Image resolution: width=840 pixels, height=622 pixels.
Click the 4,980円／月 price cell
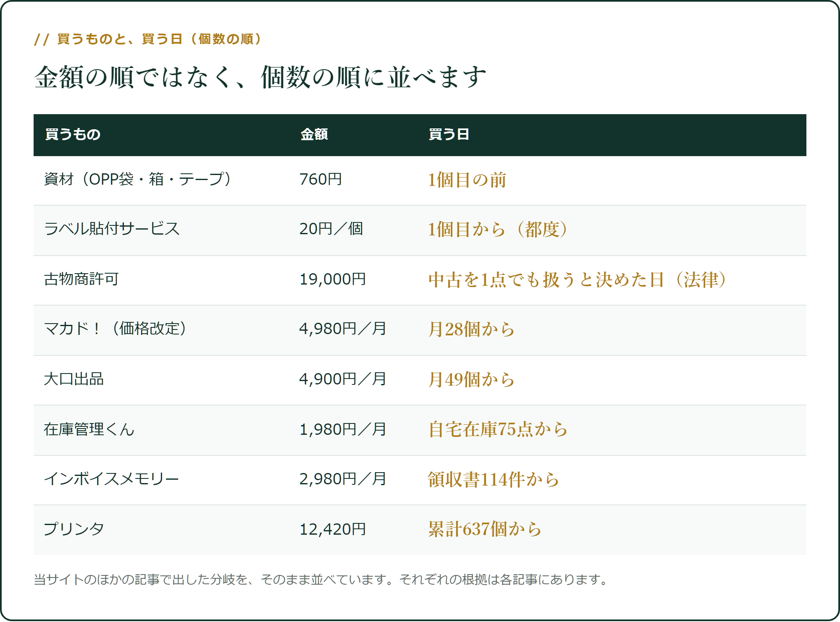343,329
